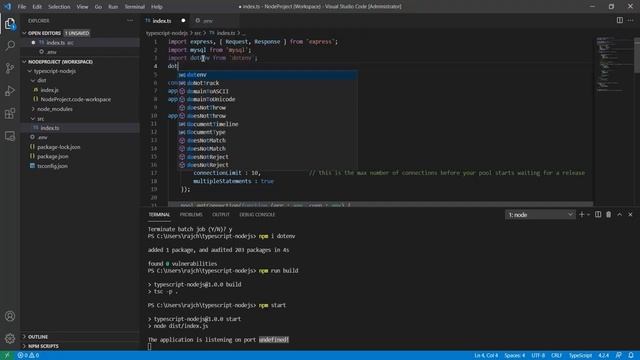Open Source Control view
Image resolution: width=640 pixels, height=360 pixels.
10,68
